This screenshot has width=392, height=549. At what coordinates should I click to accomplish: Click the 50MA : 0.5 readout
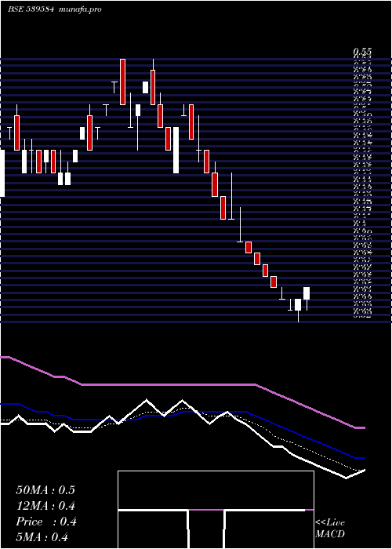coord(45,490)
